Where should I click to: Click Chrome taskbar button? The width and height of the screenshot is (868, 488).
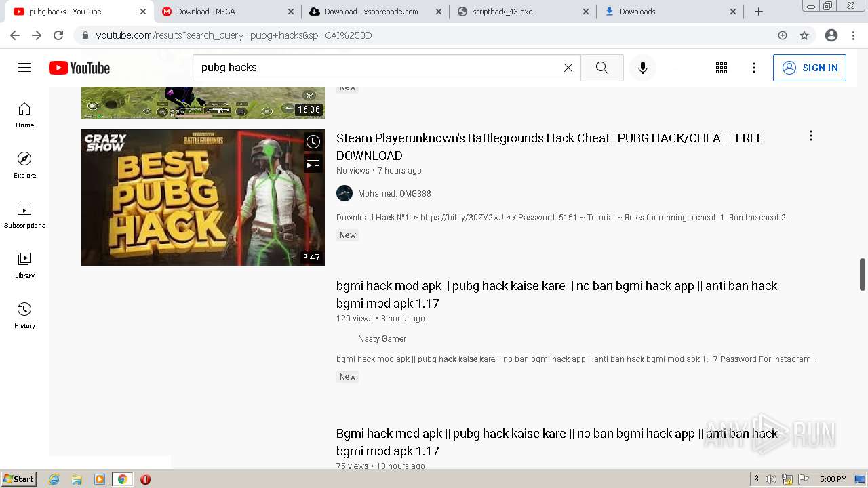[122, 479]
